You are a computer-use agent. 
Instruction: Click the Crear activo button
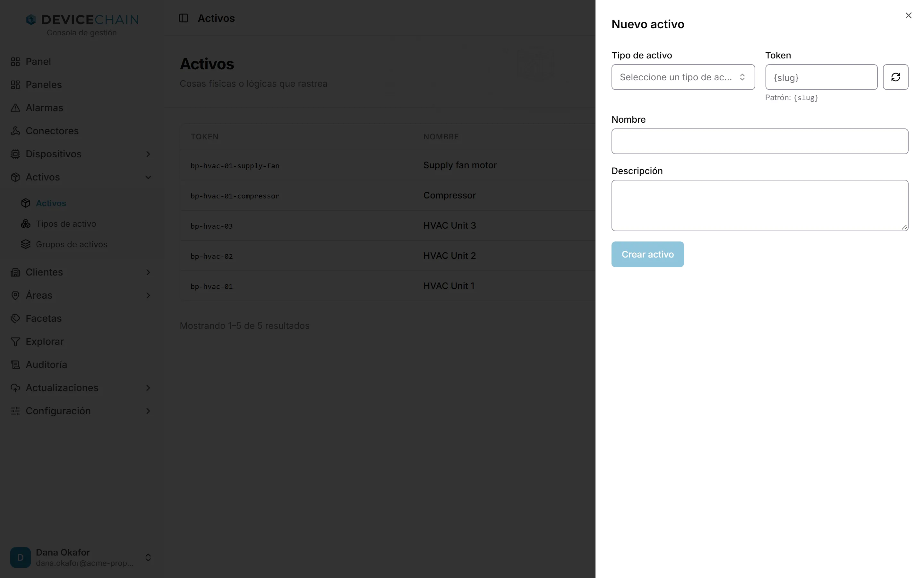pyautogui.click(x=647, y=254)
